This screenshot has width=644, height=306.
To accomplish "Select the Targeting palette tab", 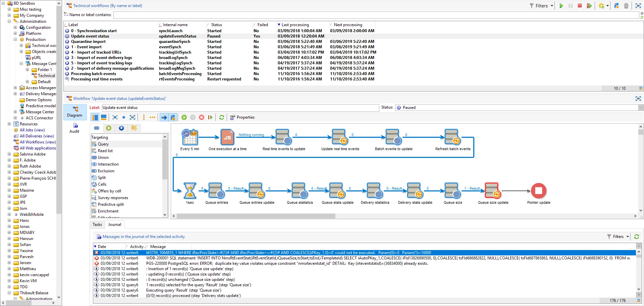I will point(97,128).
